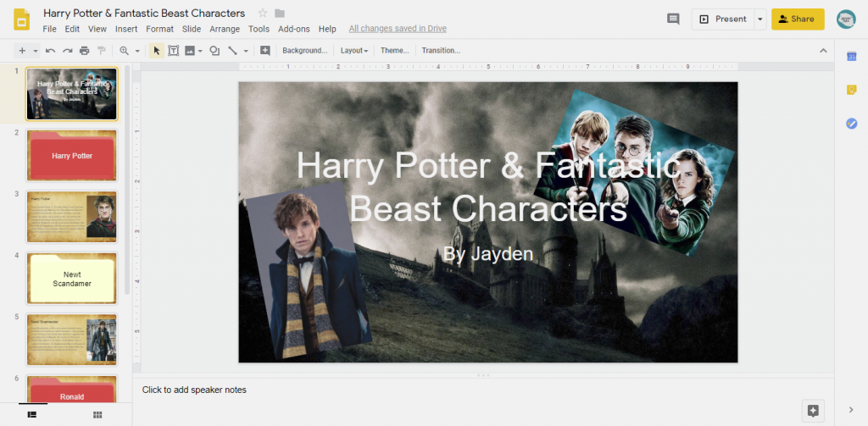Open comment history icon
868x426 pixels.
tap(673, 19)
